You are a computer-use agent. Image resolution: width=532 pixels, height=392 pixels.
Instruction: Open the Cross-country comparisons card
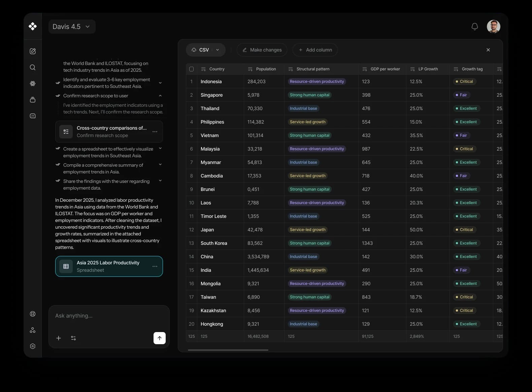tap(109, 132)
